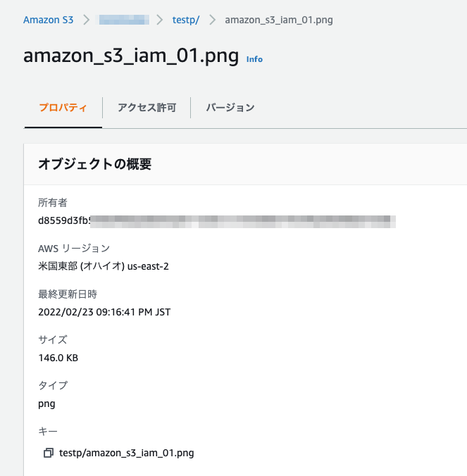Image resolution: width=467 pixels, height=476 pixels.
Task: Click the amazon_s3_iam_01.png page title
Action: click(x=131, y=56)
